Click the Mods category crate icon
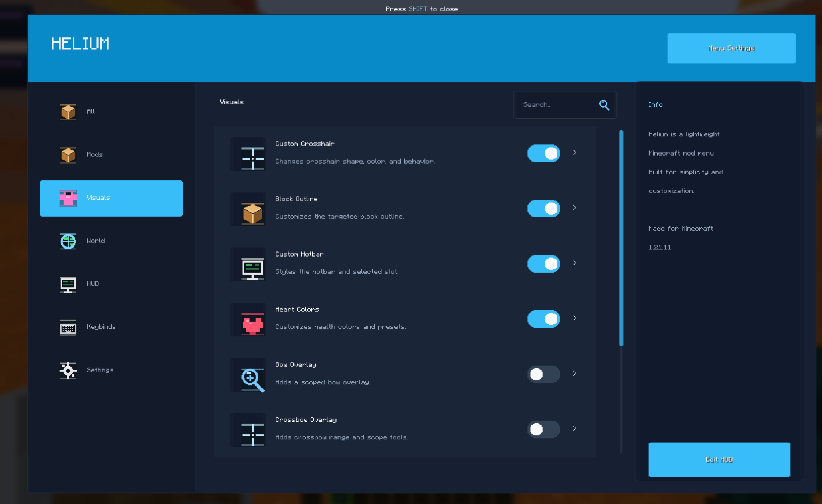The image size is (822, 504). pyautogui.click(x=68, y=155)
